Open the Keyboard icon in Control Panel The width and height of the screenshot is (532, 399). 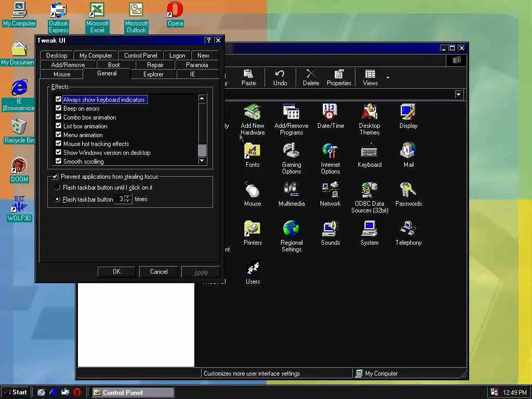(x=369, y=155)
